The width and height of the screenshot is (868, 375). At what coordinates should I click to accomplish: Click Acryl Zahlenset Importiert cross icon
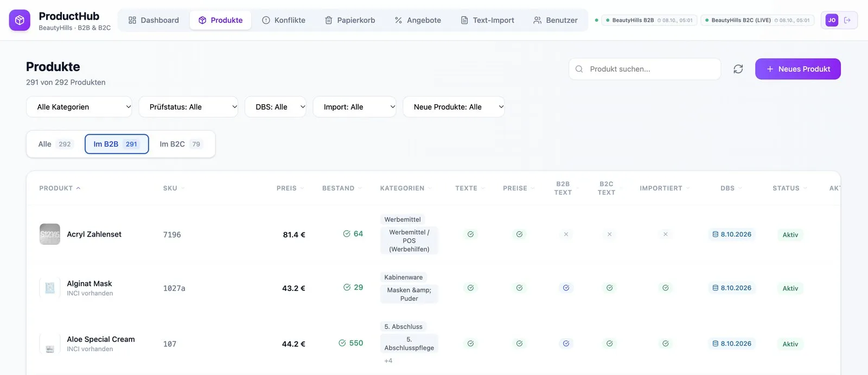click(665, 234)
